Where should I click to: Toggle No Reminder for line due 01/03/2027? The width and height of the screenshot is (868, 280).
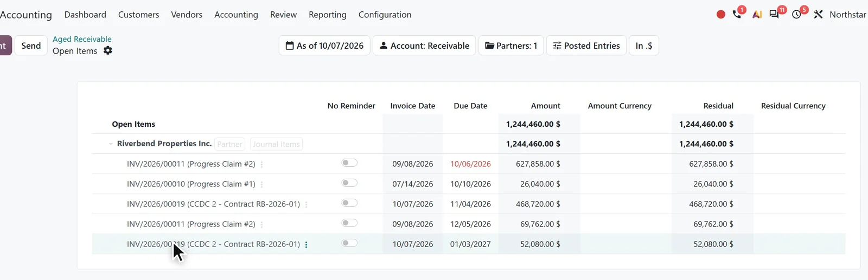349,243
